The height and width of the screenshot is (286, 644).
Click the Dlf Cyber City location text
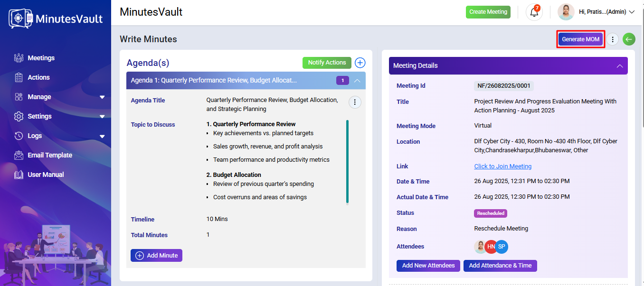pyautogui.click(x=546, y=146)
